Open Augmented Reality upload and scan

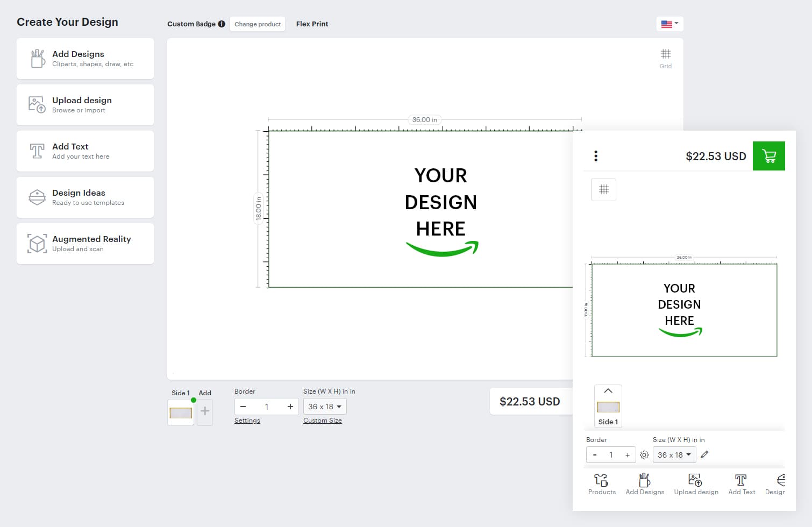click(85, 243)
